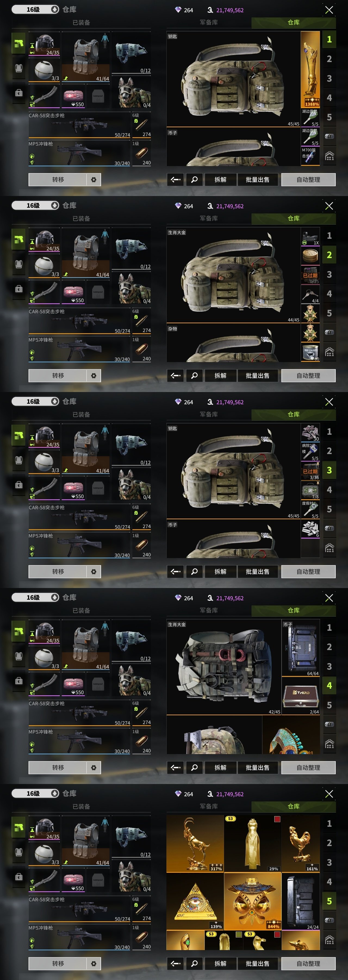
Task: Choose the 病院2号楼 key card item
Action: coord(310,452)
